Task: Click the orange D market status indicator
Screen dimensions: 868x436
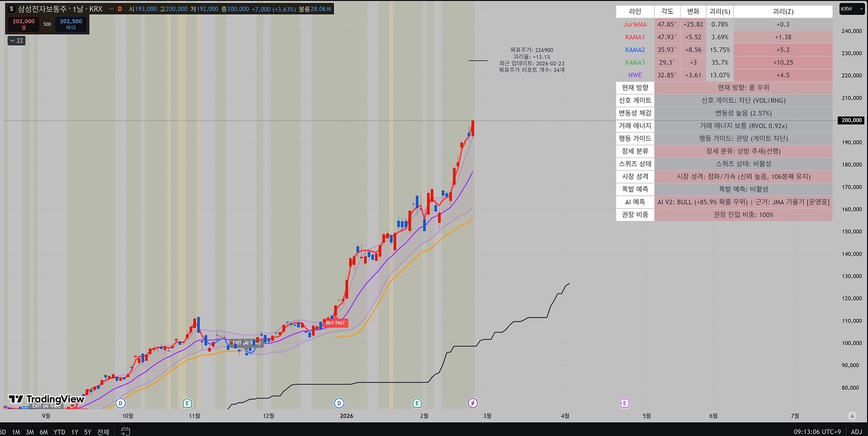Action: [x=120, y=9]
